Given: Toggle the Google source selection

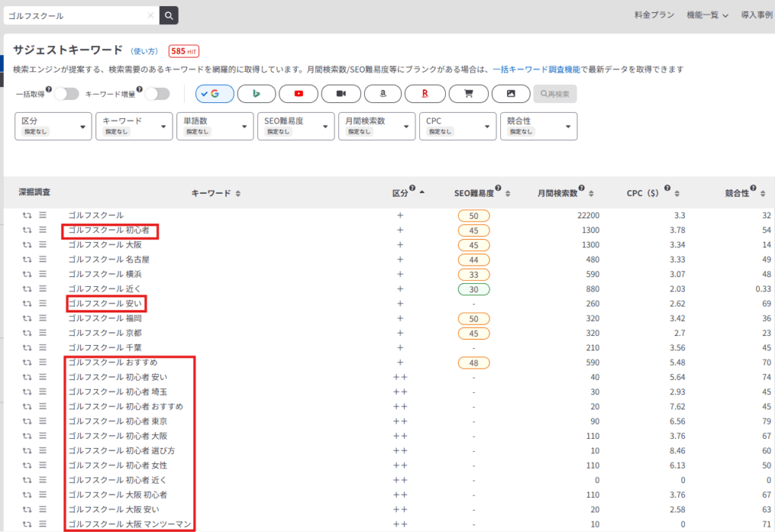Looking at the screenshot, I should coord(213,93).
